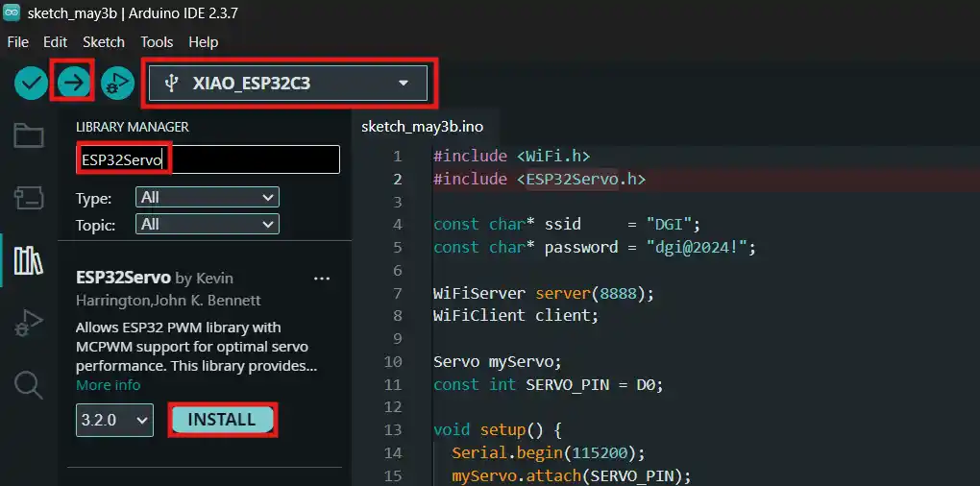This screenshot has height=486, width=980.
Task: Click the void setup() { line
Action: click(x=498, y=430)
